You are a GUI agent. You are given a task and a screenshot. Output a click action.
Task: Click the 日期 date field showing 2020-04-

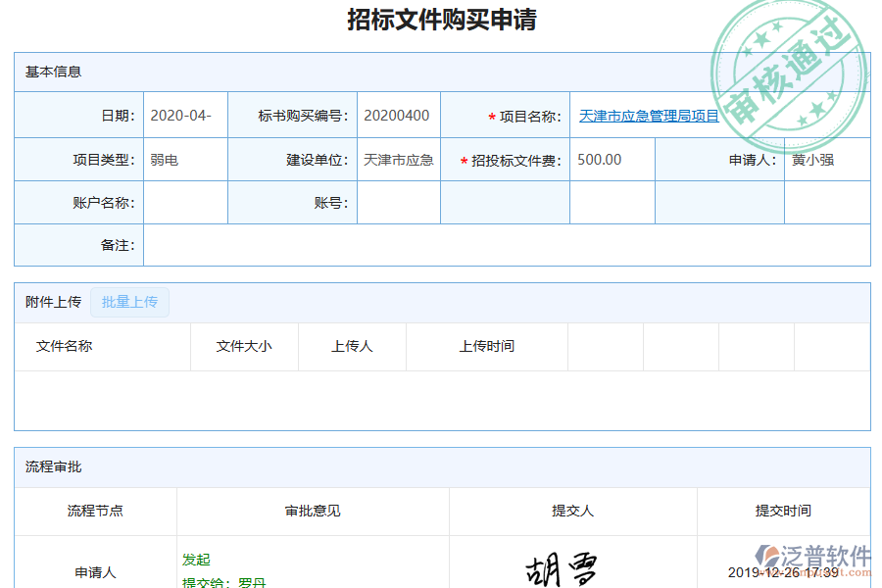[183, 116]
